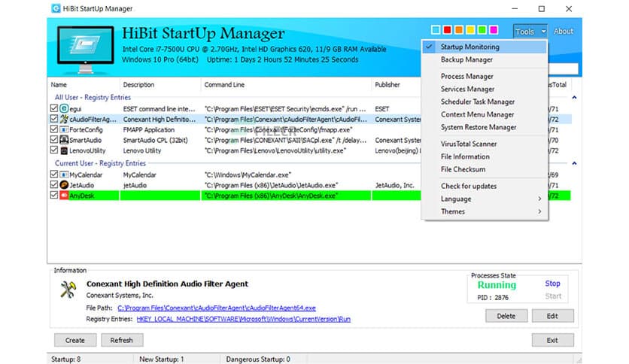Click the Exit button
629x364 pixels.
pos(552,340)
